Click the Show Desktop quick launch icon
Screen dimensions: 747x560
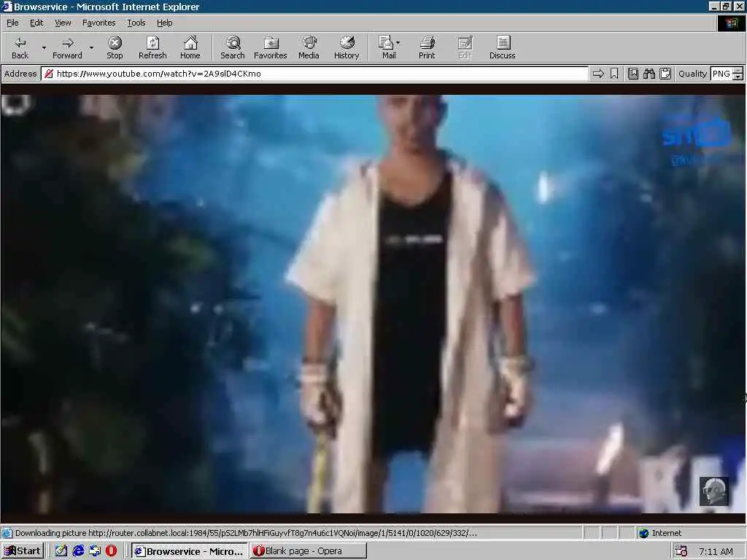click(95, 551)
